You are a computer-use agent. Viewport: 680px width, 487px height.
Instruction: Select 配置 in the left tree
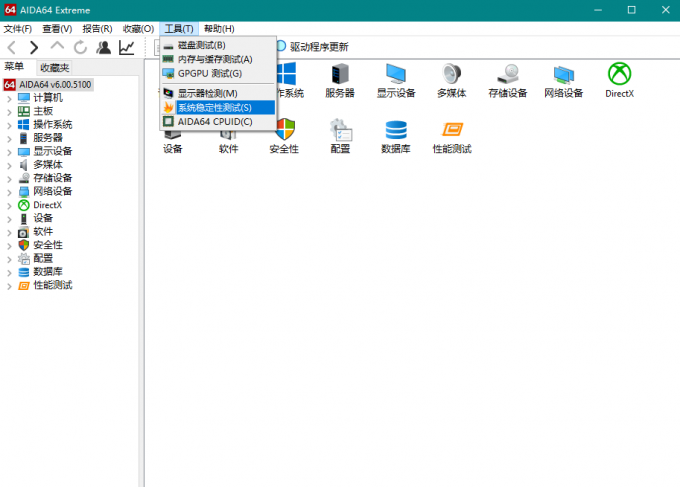pos(43,258)
